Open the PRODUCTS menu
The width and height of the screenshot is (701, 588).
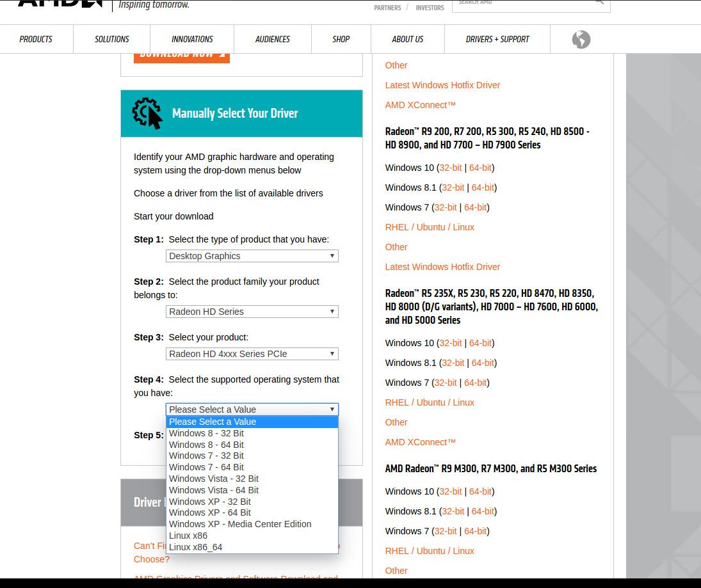[x=36, y=39]
